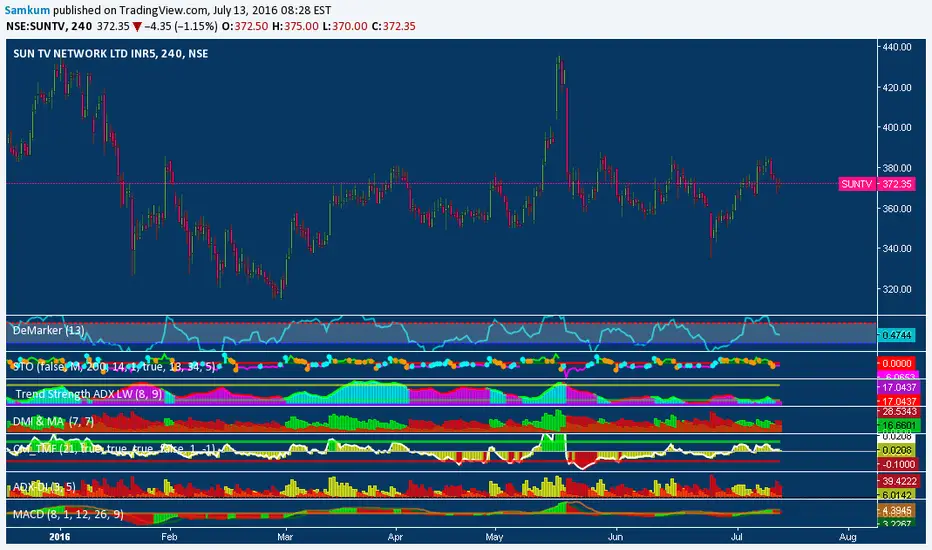Screen dimensions: 932x550
Task: Click the 2016 time axis label
Action: (x=59, y=537)
